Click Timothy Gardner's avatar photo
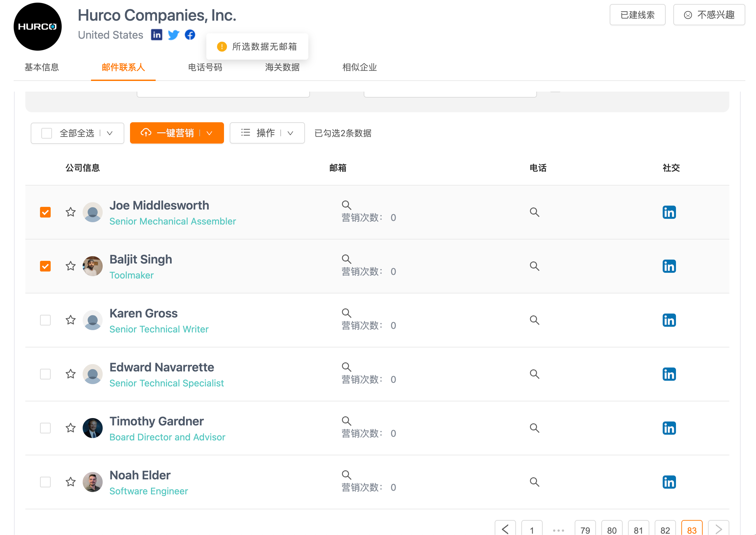This screenshot has width=756, height=535. click(93, 428)
